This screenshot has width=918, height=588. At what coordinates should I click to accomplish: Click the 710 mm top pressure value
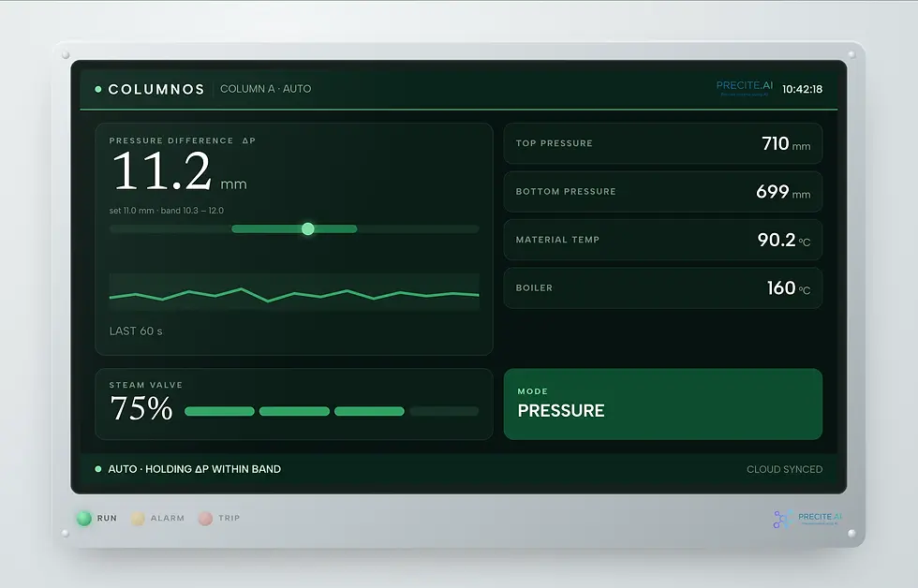tap(786, 143)
